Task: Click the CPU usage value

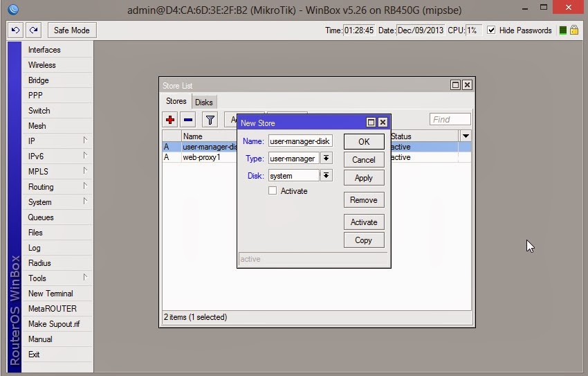Action: tap(473, 30)
